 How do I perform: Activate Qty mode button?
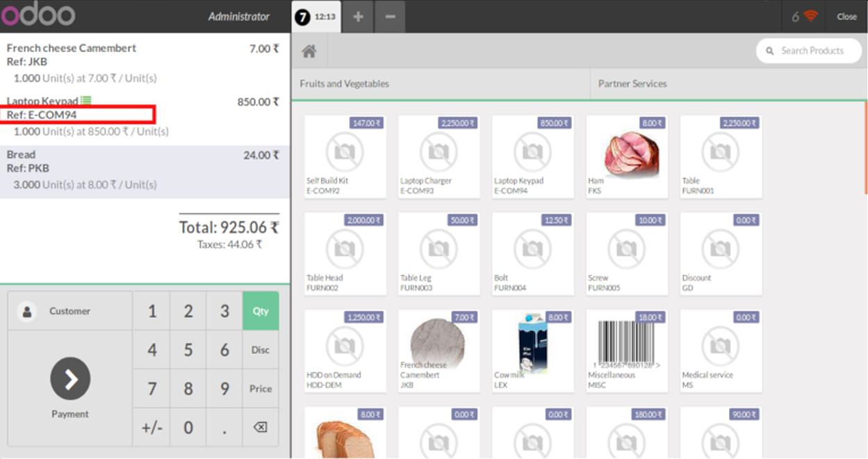(x=261, y=311)
